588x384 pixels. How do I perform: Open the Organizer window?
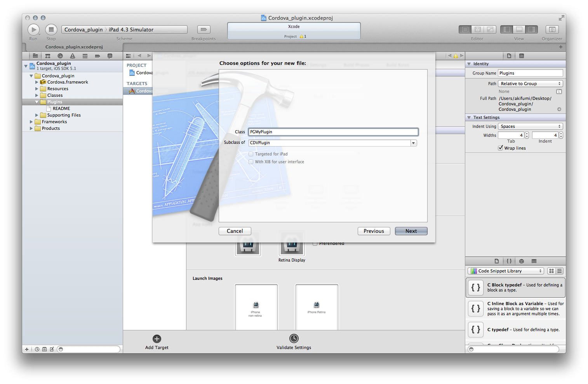tap(551, 30)
